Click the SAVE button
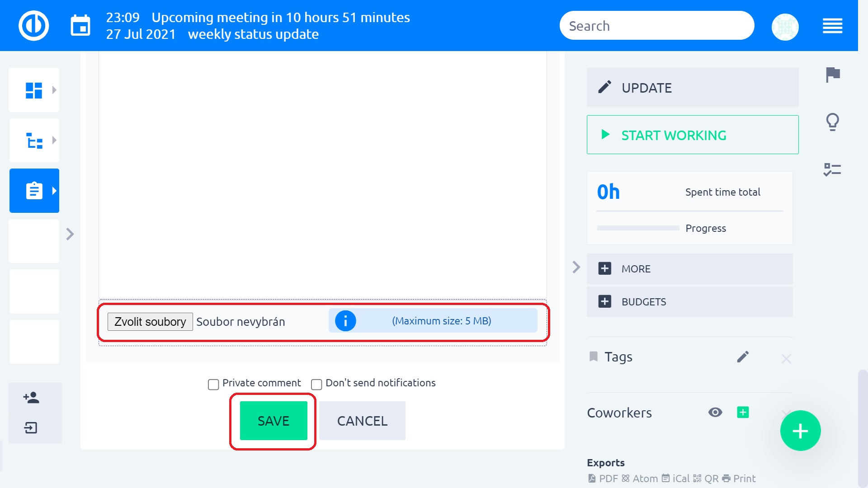The image size is (868, 488). [x=273, y=421]
